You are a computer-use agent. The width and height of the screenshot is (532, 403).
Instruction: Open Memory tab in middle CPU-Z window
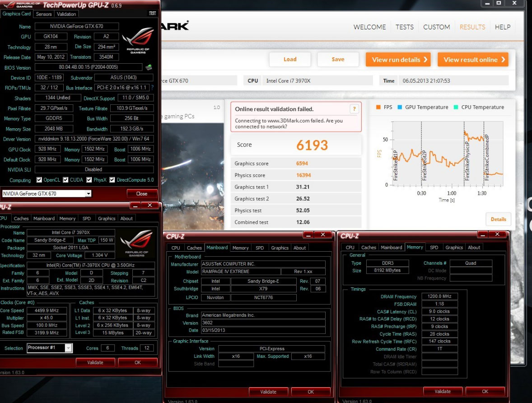[241, 248]
